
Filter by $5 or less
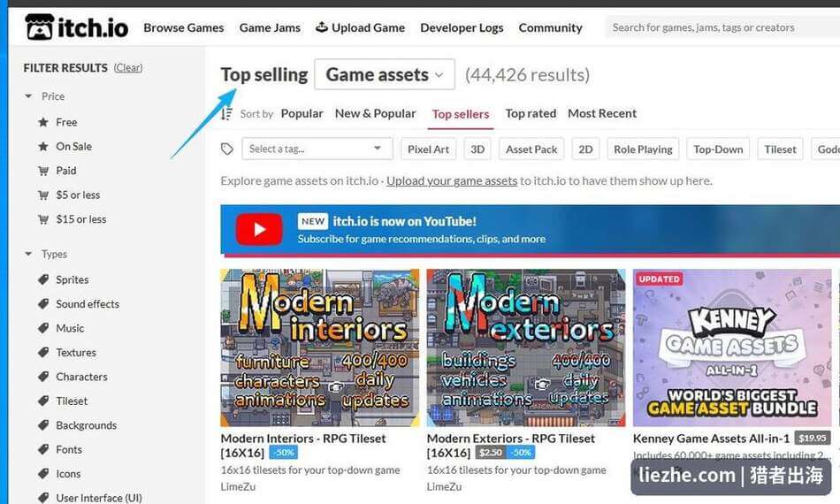[x=78, y=195]
